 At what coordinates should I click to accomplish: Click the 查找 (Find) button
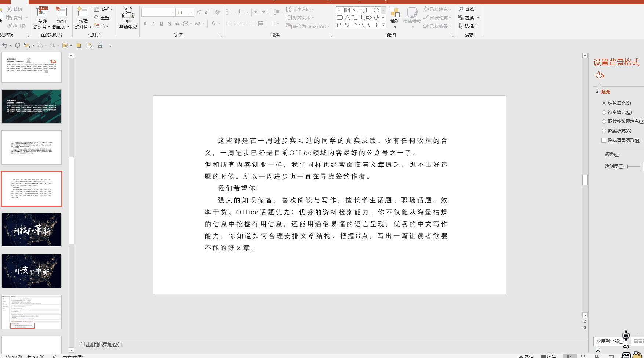coord(466,9)
